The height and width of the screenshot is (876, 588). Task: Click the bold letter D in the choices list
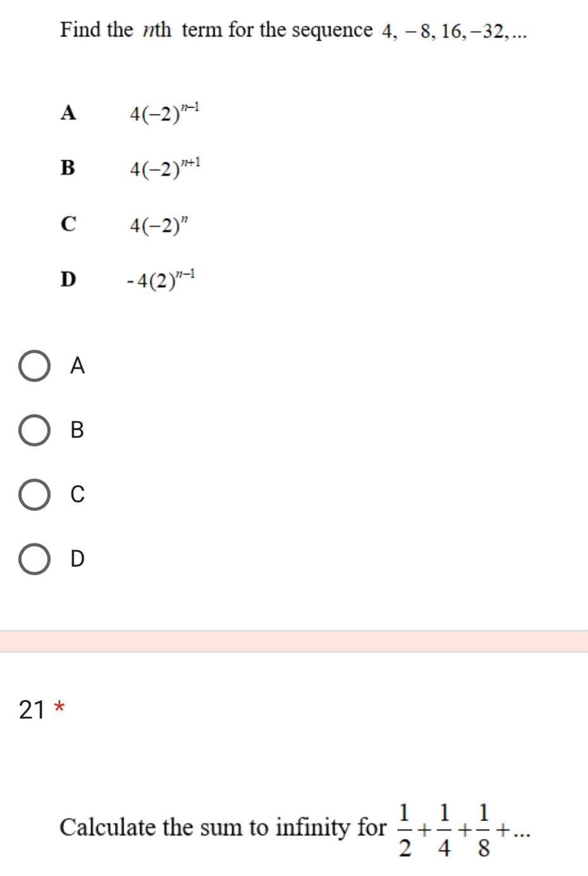click(68, 279)
